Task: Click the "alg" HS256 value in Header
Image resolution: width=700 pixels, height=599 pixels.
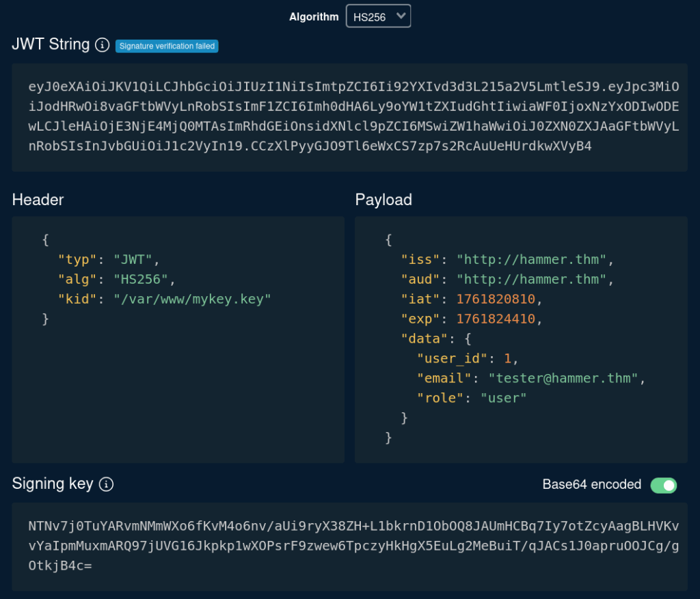Action: pos(150,279)
